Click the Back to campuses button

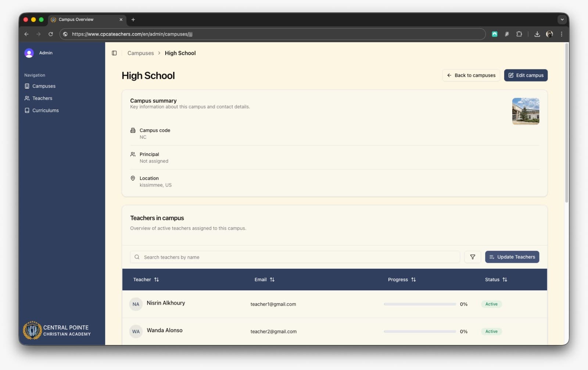(471, 75)
